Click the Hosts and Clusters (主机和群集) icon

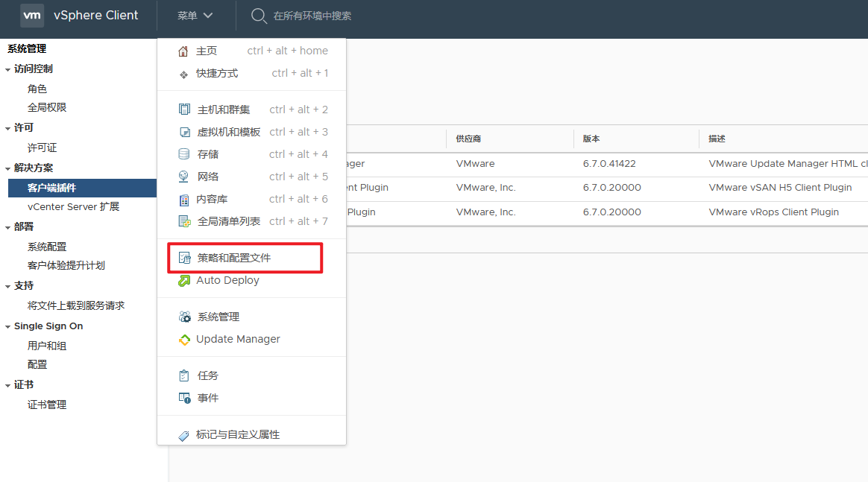click(184, 110)
